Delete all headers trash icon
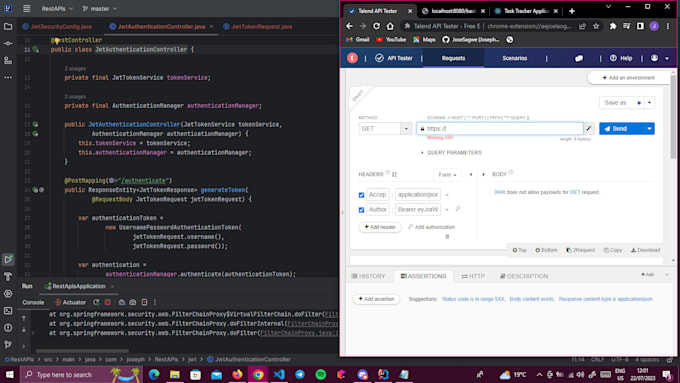 coord(447,236)
